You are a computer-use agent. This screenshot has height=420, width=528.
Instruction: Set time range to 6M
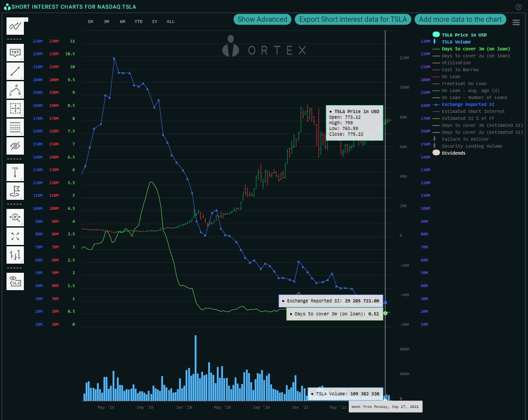point(122,22)
